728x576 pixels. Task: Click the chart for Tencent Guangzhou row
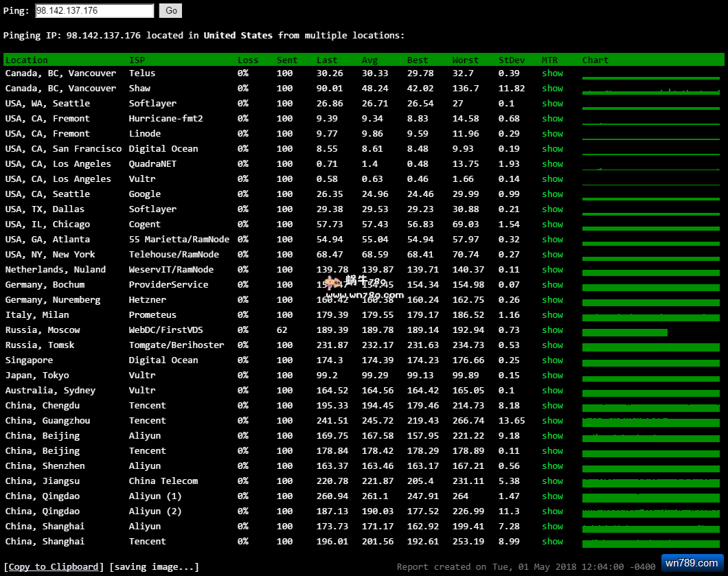tap(650, 422)
